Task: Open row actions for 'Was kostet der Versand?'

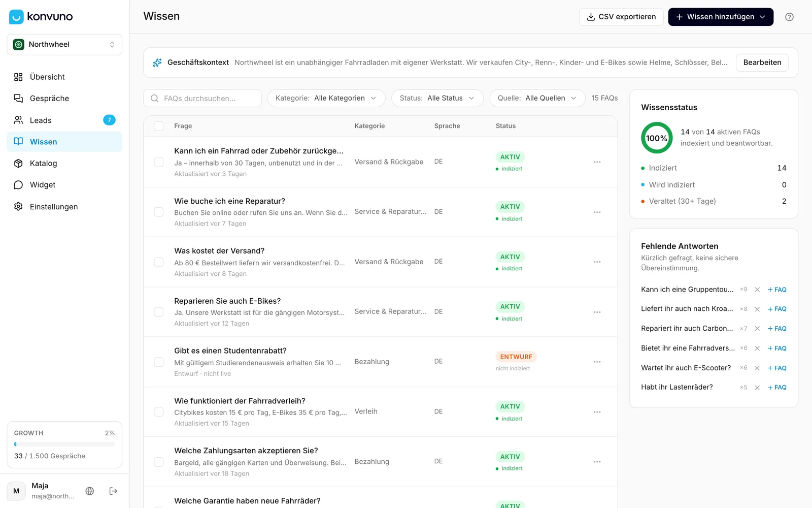Action: [597, 262]
